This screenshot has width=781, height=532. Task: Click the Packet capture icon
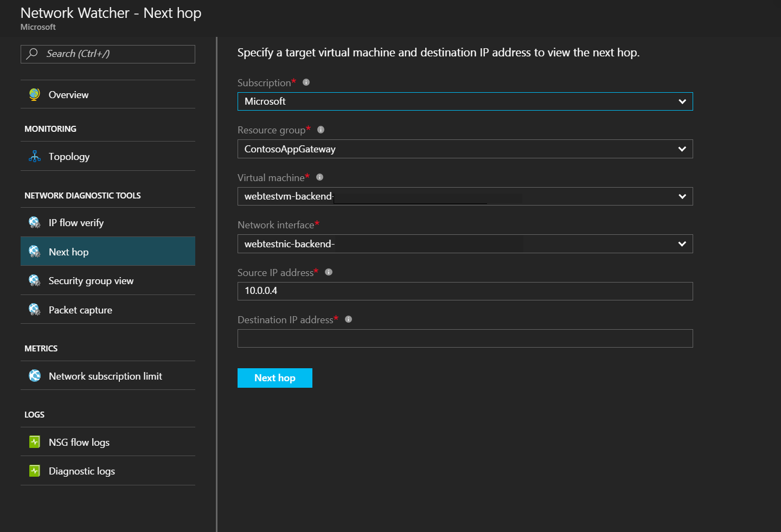pyautogui.click(x=35, y=310)
